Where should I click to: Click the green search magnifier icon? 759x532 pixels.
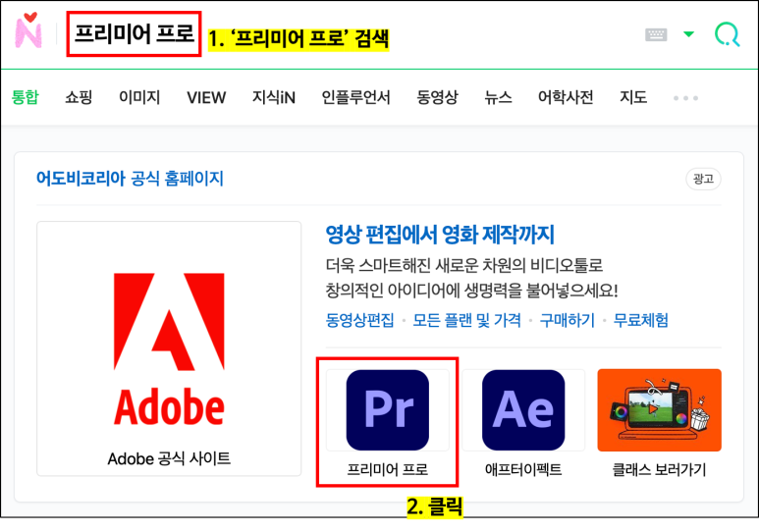(727, 34)
